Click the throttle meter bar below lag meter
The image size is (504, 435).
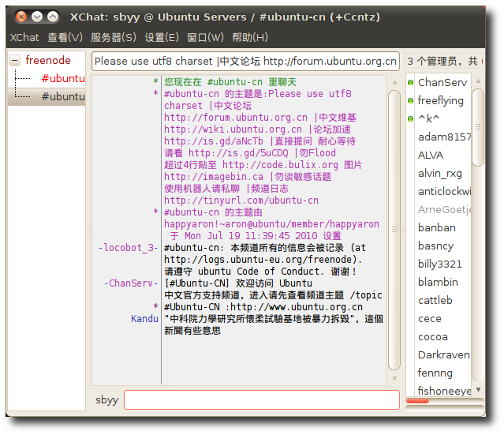(x=445, y=408)
